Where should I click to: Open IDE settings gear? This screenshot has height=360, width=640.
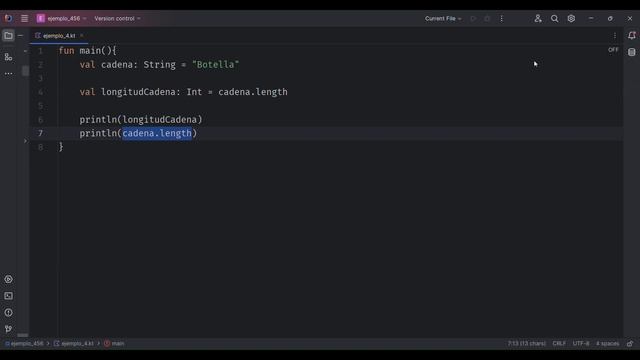click(x=571, y=18)
